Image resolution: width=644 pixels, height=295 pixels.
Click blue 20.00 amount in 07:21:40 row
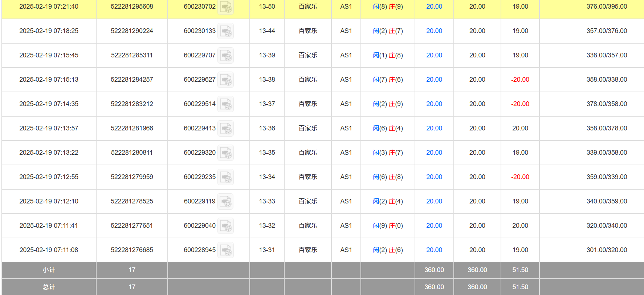tap(434, 7)
